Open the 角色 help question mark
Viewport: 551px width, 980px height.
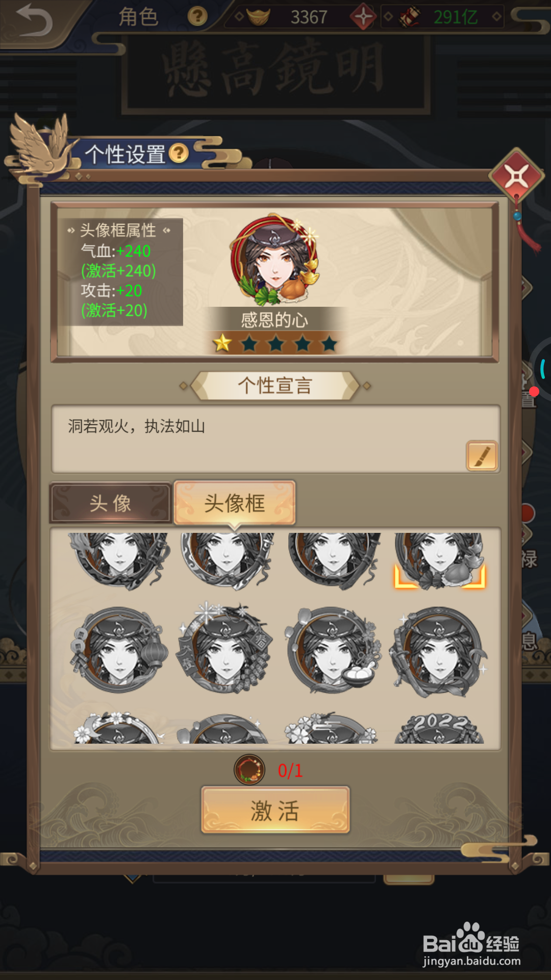197,16
